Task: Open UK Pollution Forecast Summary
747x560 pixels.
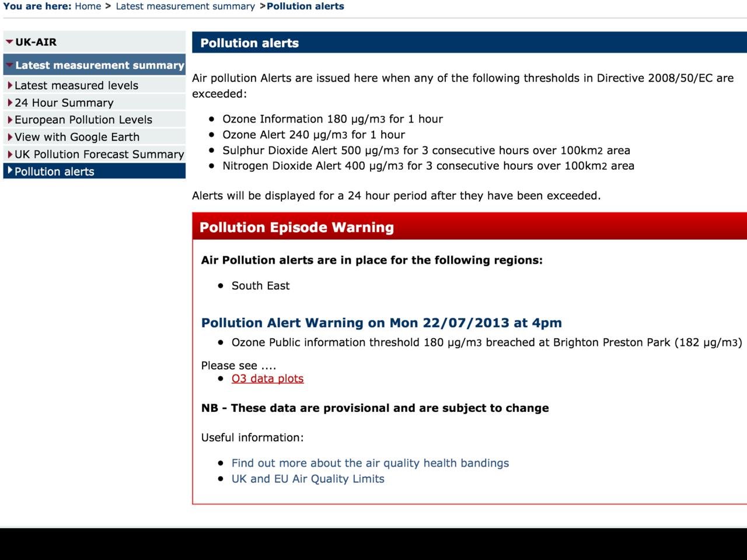Action: [x=99, y=154]
